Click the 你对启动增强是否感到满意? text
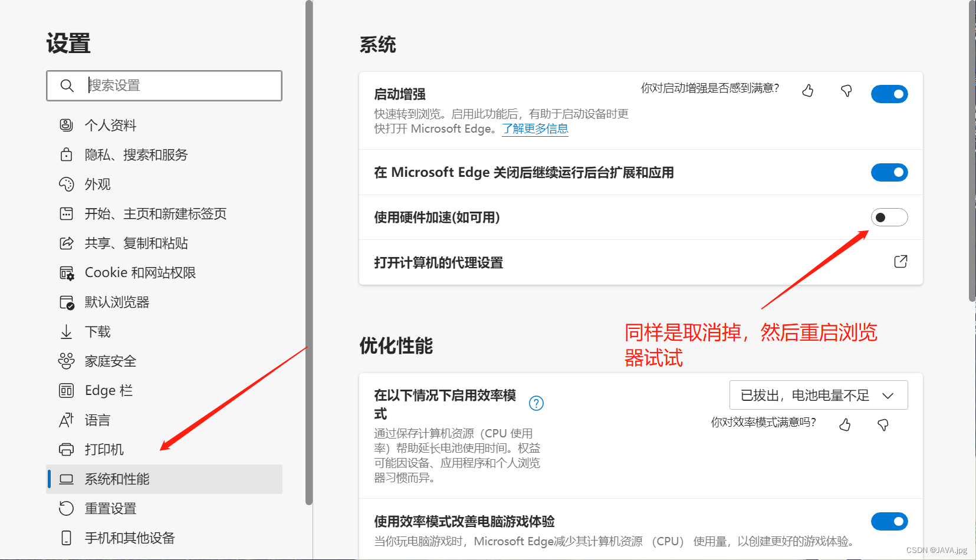976x560 pixels. [x=710, y=88]
